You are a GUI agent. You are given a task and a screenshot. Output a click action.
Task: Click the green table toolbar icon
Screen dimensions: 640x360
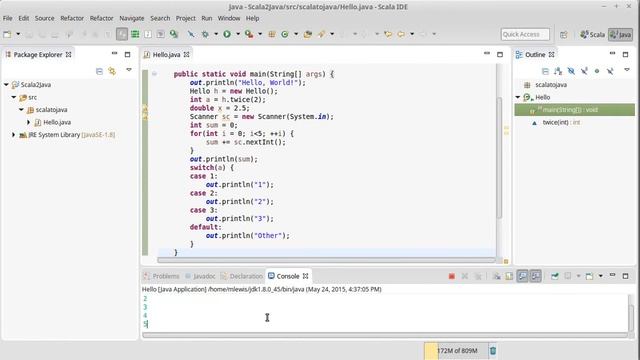pyautogui.click(x=135, y=34)
